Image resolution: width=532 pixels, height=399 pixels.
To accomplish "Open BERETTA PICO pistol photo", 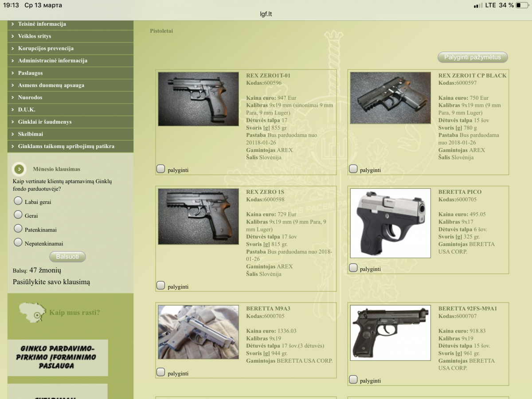I will (x=391, y=223).
